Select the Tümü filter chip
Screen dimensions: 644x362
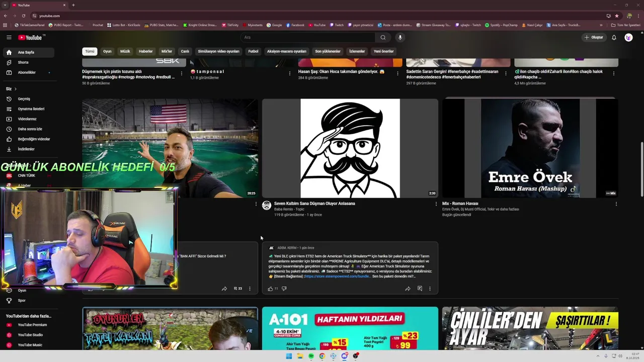[x=90, y=51]
